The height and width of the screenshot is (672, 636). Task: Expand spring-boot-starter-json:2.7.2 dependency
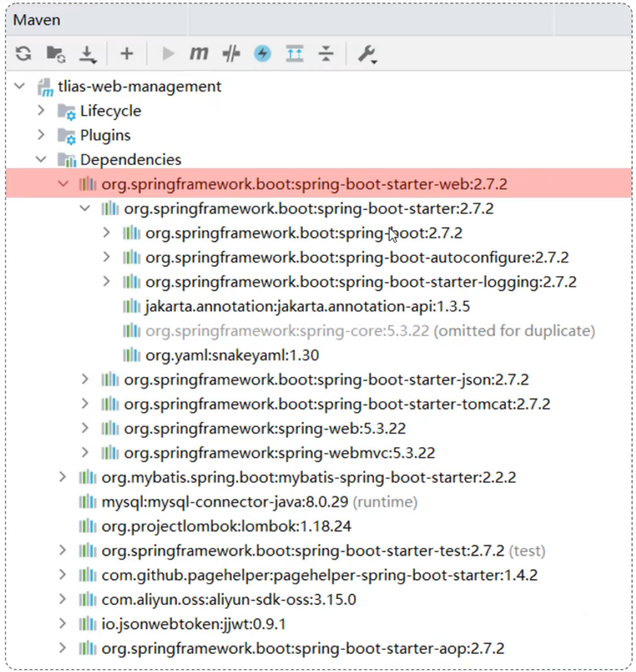pyautogui.click(x=85, y=379)
